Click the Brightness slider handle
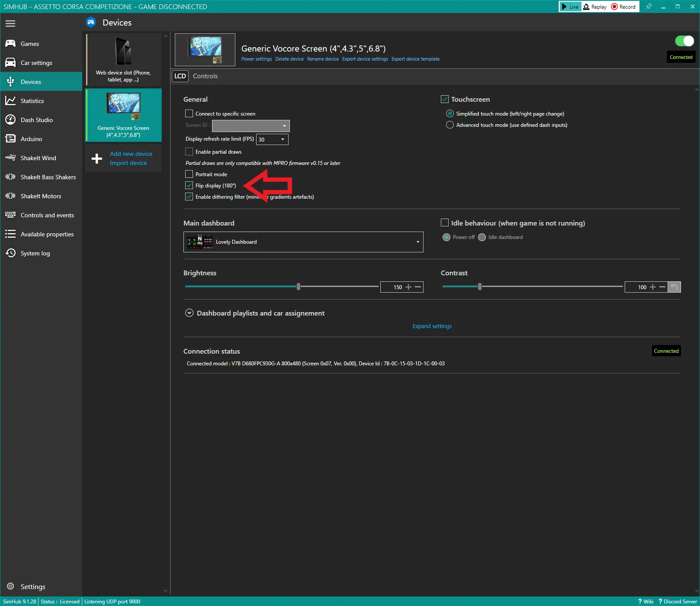This screenshot has height=606, width=700. point(299,287)
